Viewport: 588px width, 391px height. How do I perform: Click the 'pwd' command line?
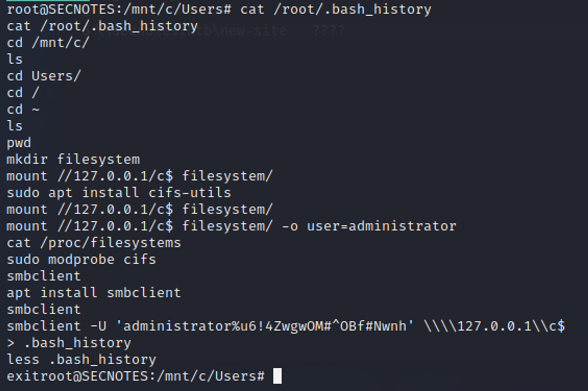[x=19, y=143]
